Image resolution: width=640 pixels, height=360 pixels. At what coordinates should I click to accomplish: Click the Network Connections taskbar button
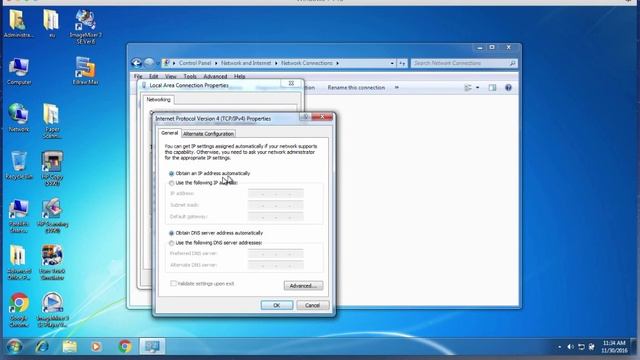(x=152, y=347)
